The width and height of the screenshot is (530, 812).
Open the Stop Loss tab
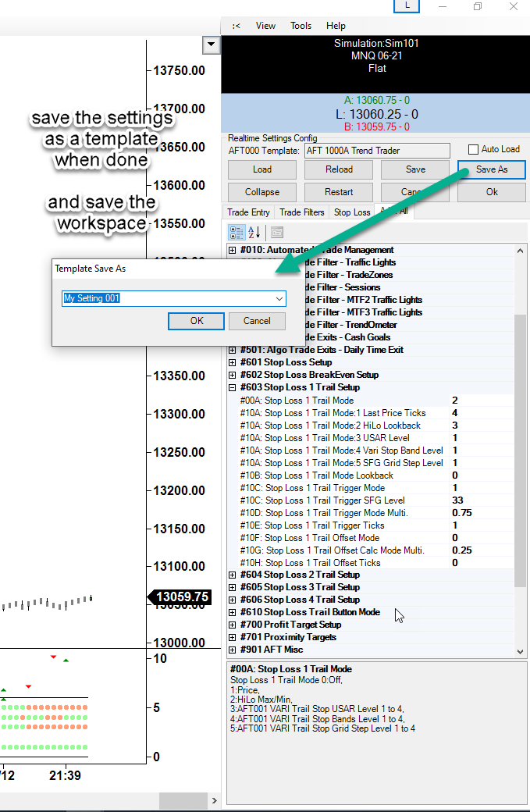click(352, 212)
